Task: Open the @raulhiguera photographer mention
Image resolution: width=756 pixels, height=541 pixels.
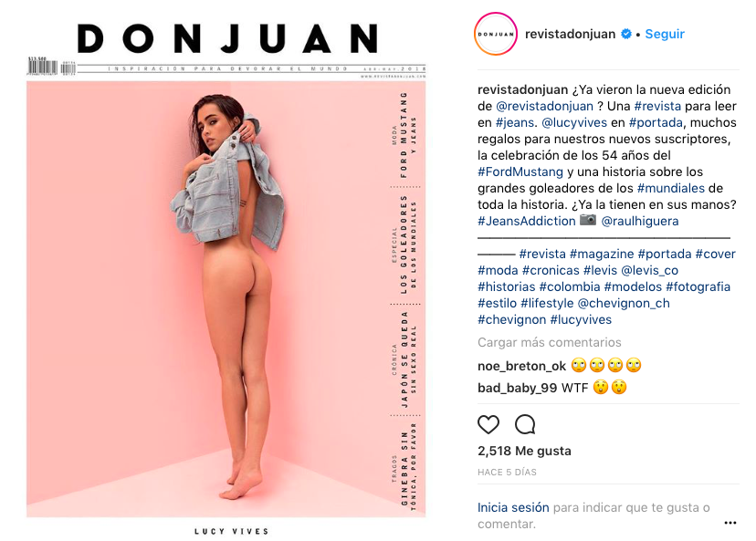Action: [640, 221]
